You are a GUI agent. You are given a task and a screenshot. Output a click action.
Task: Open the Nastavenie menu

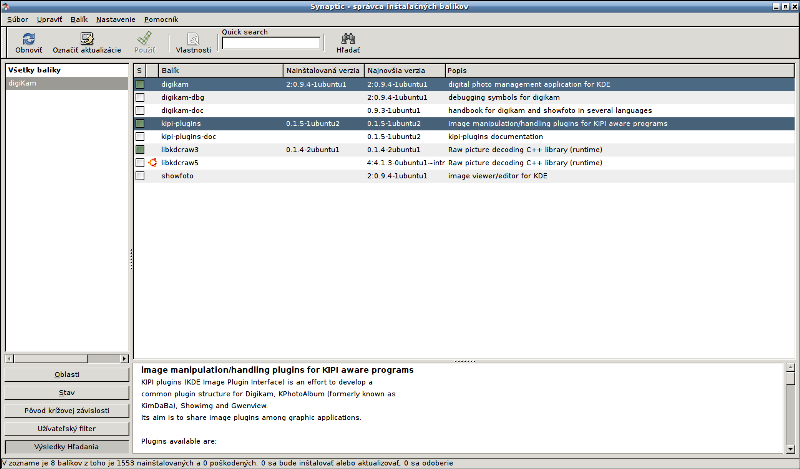pos(116,19)
